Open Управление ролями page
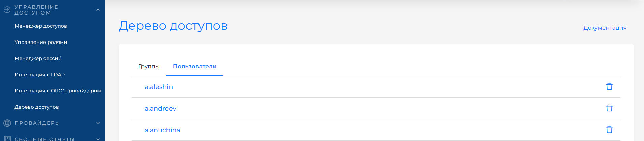This screenshot has width=644, height=141. pyautogui.click(x=41, y=42)
